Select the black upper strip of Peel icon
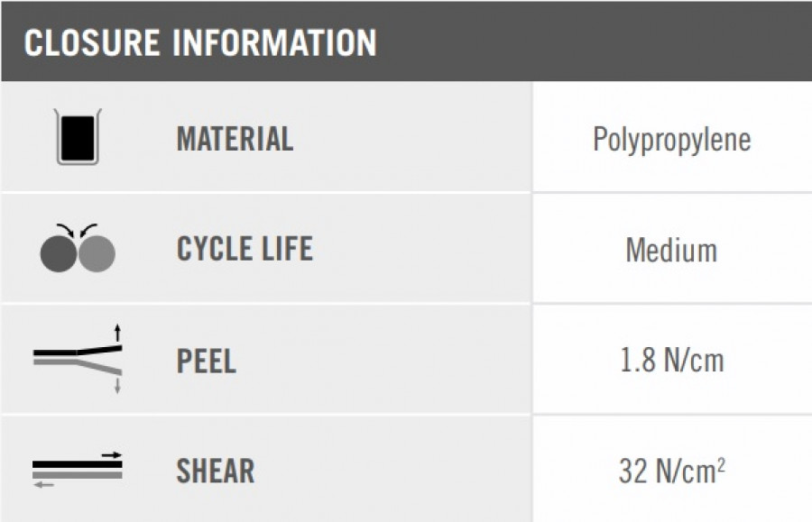The height and width of the screenshot is (522, 812). (x=78, y=352)
